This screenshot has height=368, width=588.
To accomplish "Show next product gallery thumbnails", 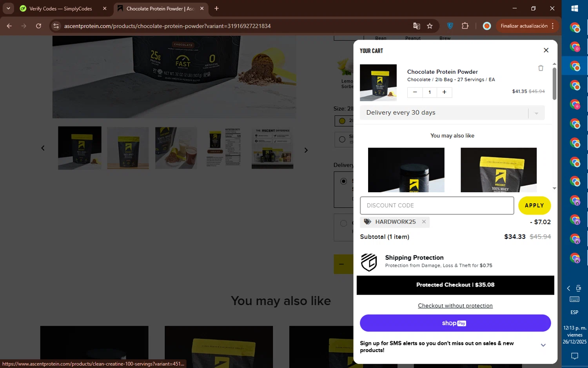I will [306, 150].
